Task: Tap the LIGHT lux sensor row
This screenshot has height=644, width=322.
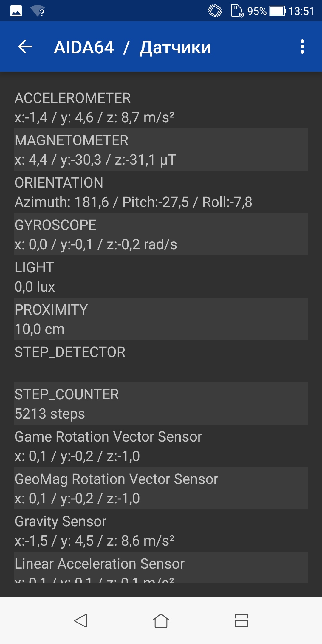Action: coord(161,276)
